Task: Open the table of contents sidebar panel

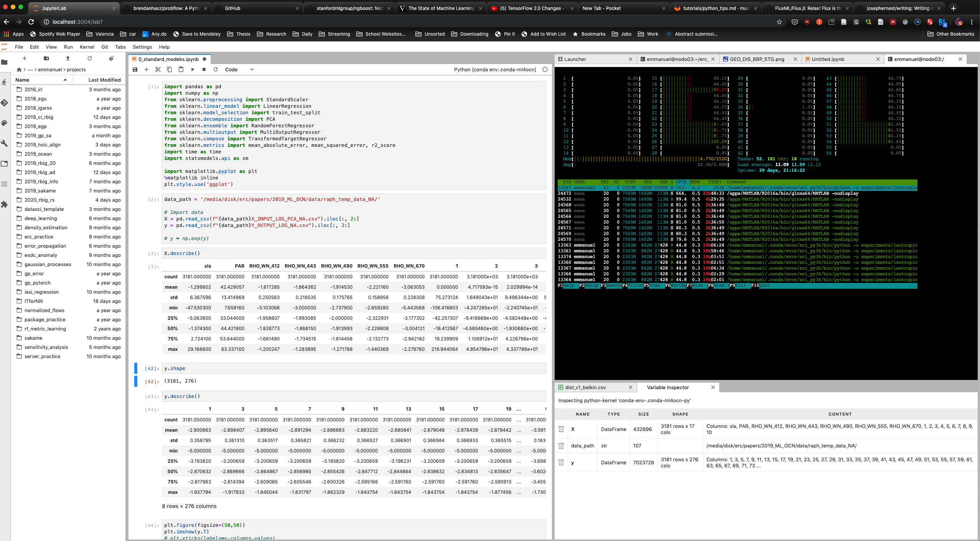Action: click(5, 184)
